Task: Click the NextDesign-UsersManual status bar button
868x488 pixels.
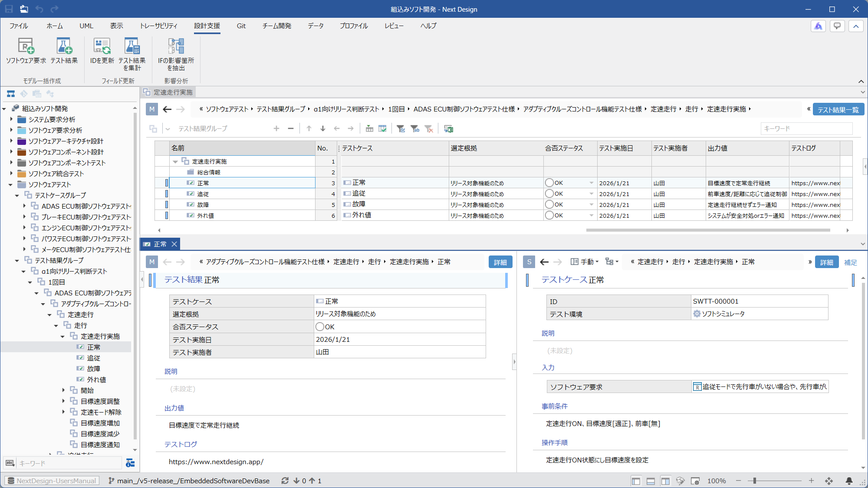Action: (x=52, y=481)
